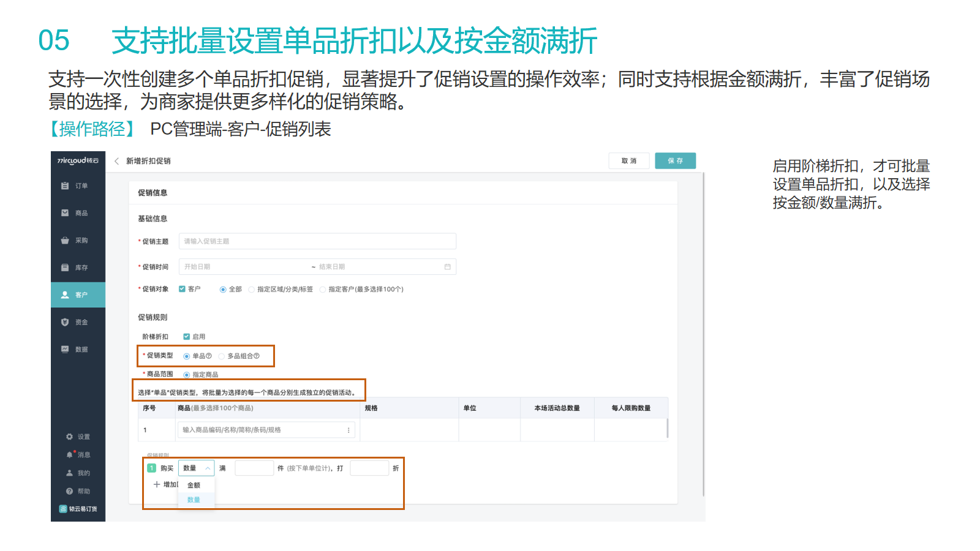This screenshot has height=551, width=980.
Task: Select the 多品组合 promotion type radio
Action: [x=222, y=356]
